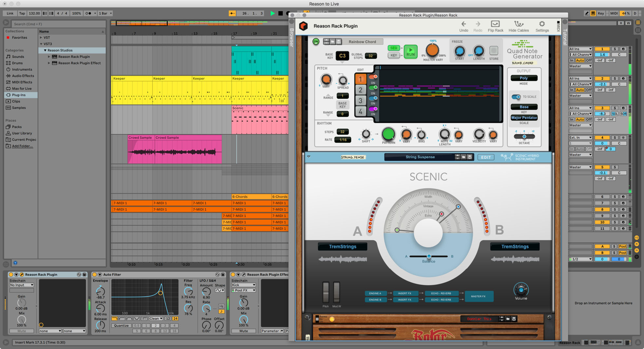Click the Hide Cables icon
Image resolution: width=644 pixels, height=349 pixels.
518,24
